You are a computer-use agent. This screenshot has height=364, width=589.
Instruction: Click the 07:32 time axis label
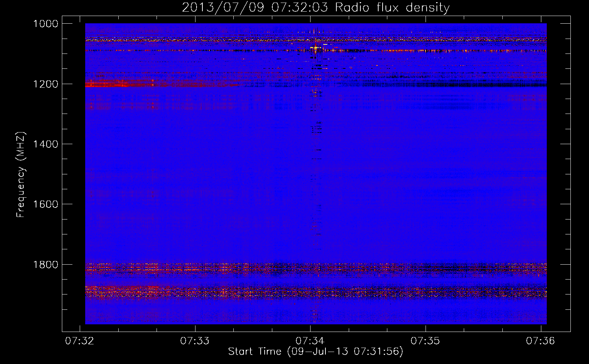pos(79,341)
